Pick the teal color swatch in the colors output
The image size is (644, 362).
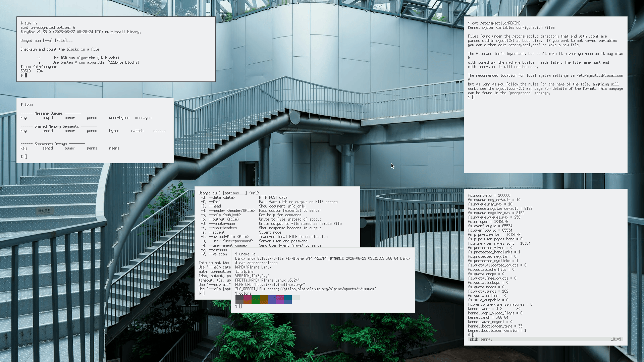288,298
